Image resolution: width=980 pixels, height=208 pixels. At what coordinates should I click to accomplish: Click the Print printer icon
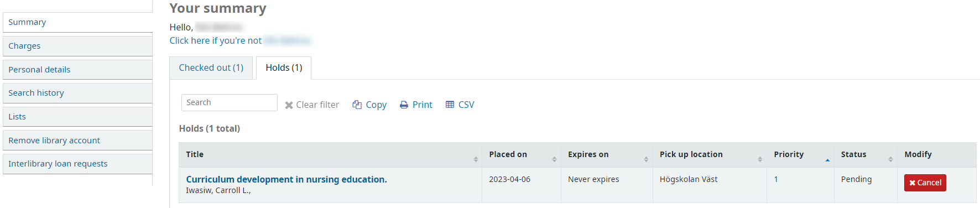point(404,105)
